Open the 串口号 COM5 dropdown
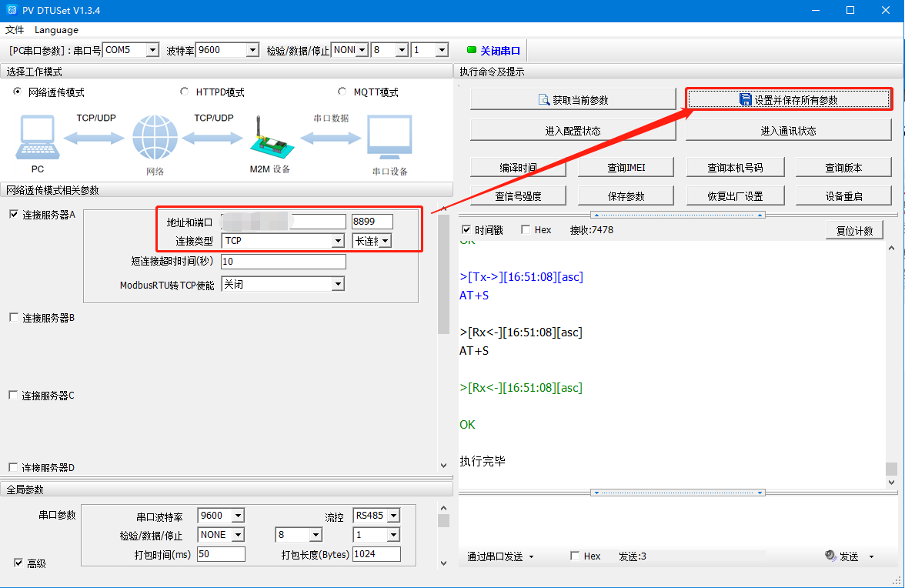This screenshot has width=905, height=588. click(152, 50)
